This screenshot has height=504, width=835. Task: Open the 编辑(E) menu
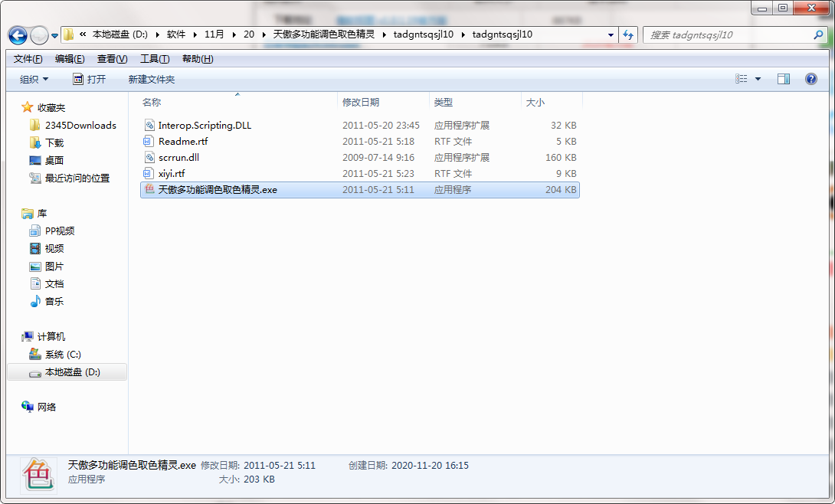(x=70, y=59)
